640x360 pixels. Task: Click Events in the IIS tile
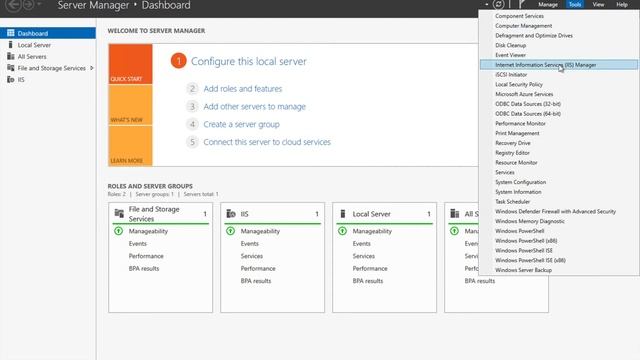tap(249, 244)
